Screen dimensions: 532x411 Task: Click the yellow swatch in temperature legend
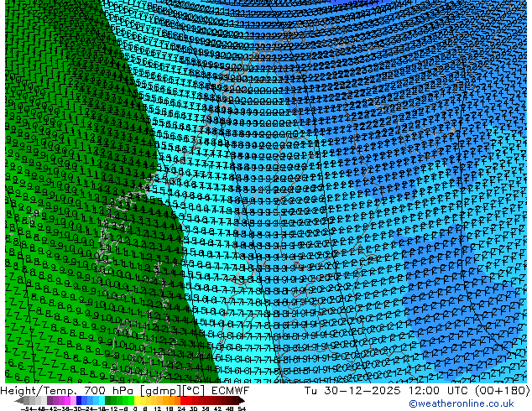137,401
